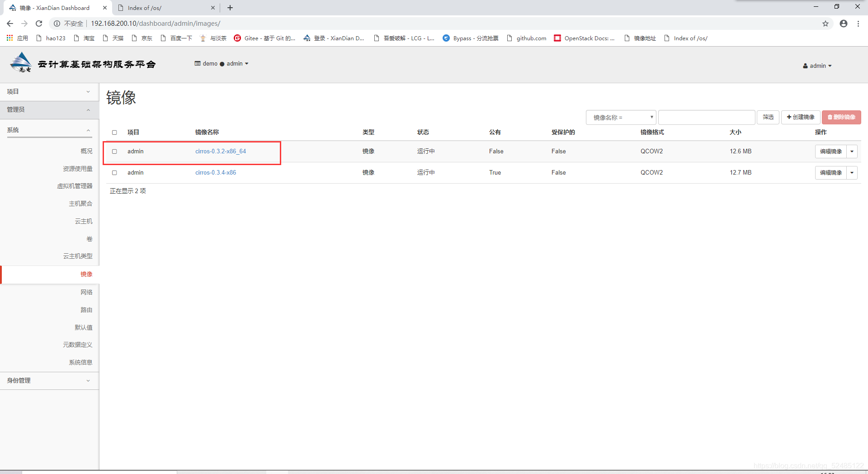The image size is (868, 474).
Task: Check the cirros-0.3.2-x86_64 row checkbox
Action: click(x=114, y=152)
